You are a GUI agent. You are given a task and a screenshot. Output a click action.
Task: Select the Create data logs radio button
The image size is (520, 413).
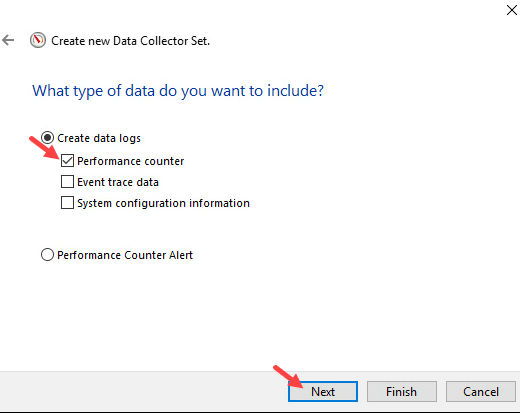click(47, 138)
